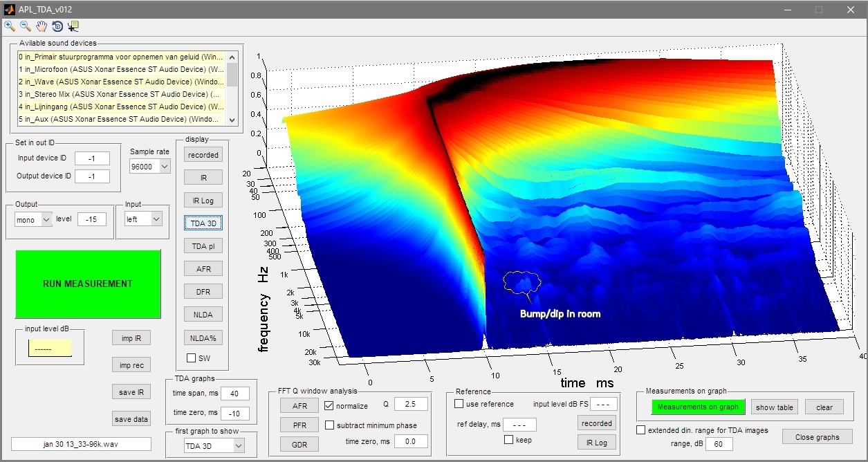Enable the use reference checkbox
Screen dimensions: 868x462
pyautogui.click(x=459, y=404)
